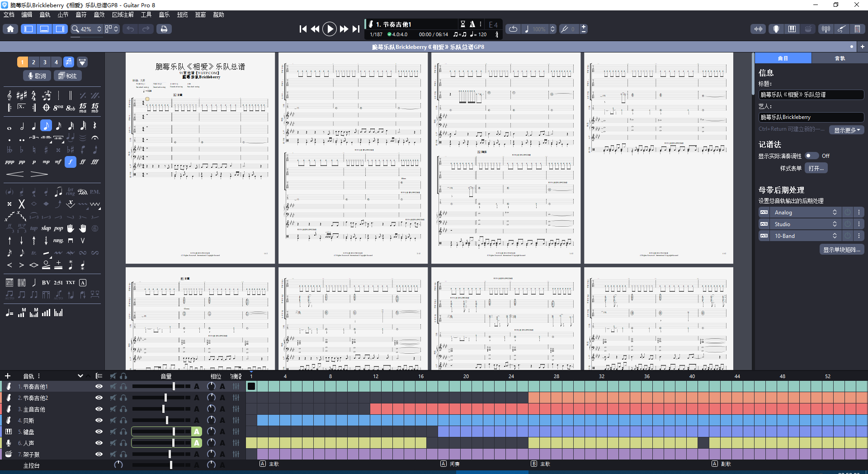Image resolution: width=868 pixels, height=474 pixels.
Task: Open the page layout view dropdown
Action: click(x=112, y=29)
